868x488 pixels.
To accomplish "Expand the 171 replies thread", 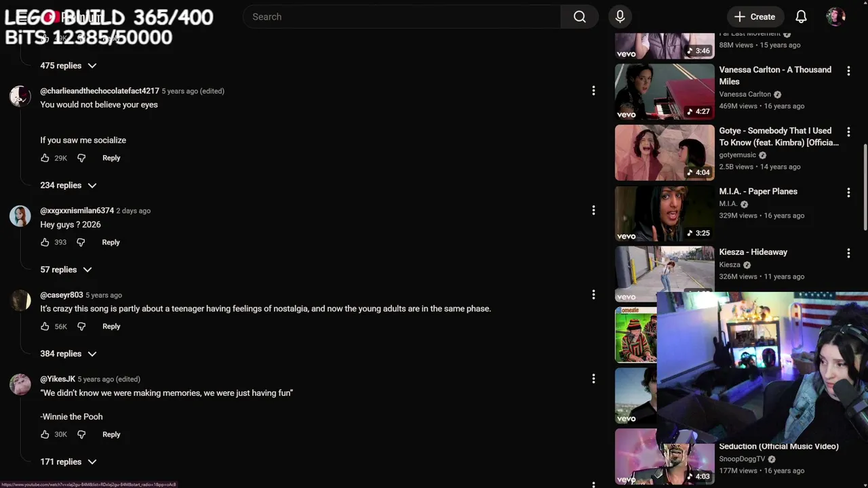I will (x=68, y=462).
